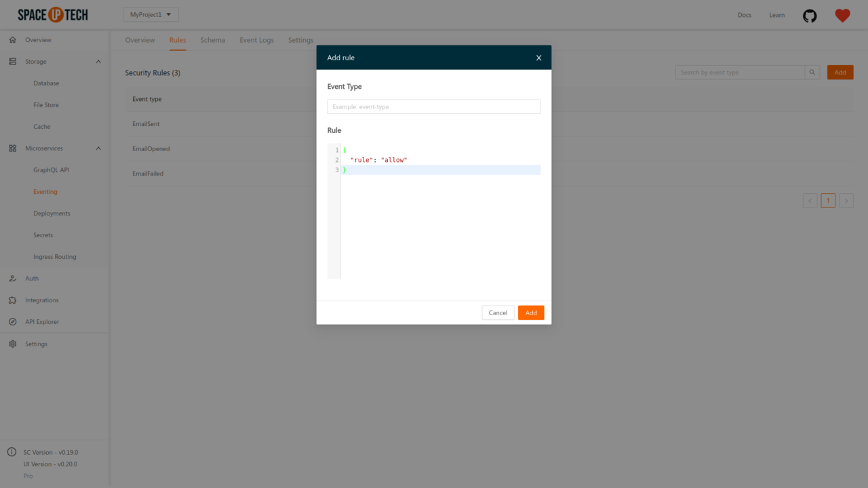Open the MyProject1 project dropdown
This screenshot has width=868, height=488.
pyautogui.click(x=151, y=15)
